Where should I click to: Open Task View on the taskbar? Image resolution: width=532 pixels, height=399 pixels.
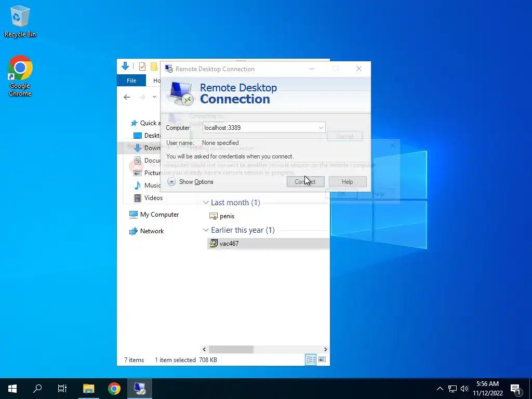point(62,389)
